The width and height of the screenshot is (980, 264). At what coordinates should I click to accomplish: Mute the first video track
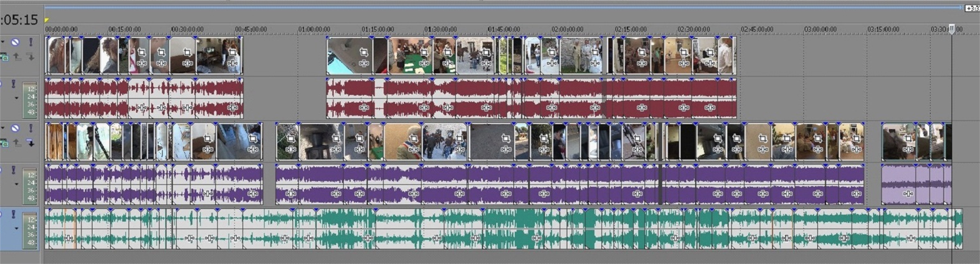(x=15, y=42)
